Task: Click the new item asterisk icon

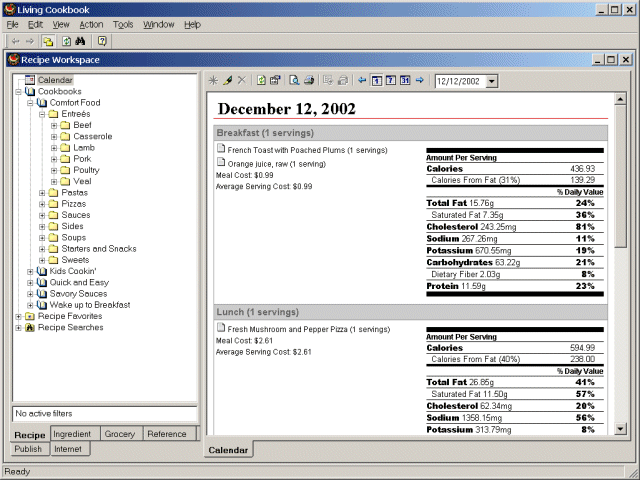Action: tap(213, 80)
